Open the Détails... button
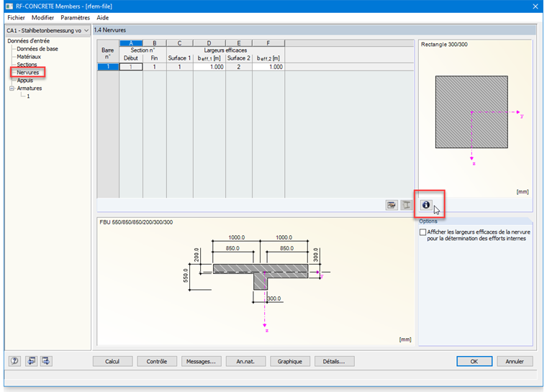Screen dimensions: 547x392 [x=334, y=361]
